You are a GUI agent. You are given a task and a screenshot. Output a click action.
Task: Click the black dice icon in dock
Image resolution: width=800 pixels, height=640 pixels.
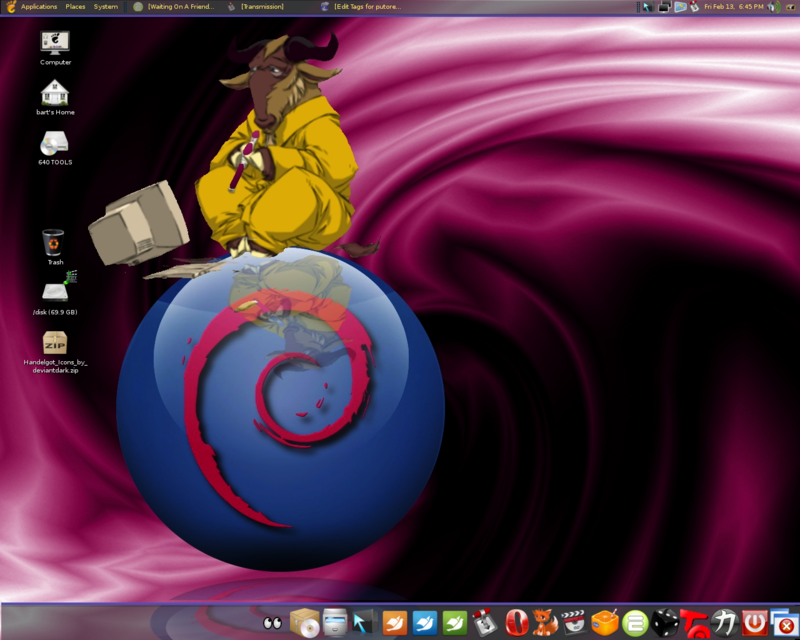point(664,622)
